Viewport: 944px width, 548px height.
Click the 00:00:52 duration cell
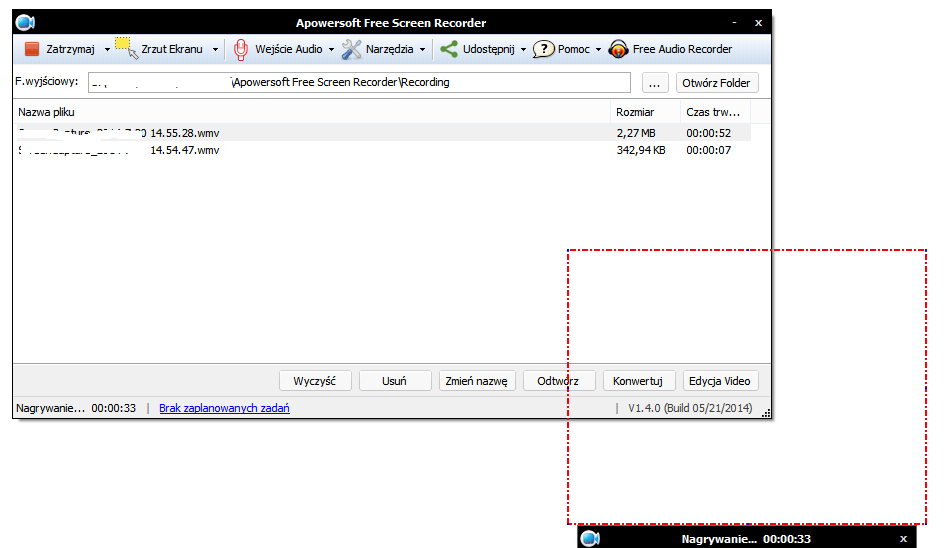tap(709, 133)
